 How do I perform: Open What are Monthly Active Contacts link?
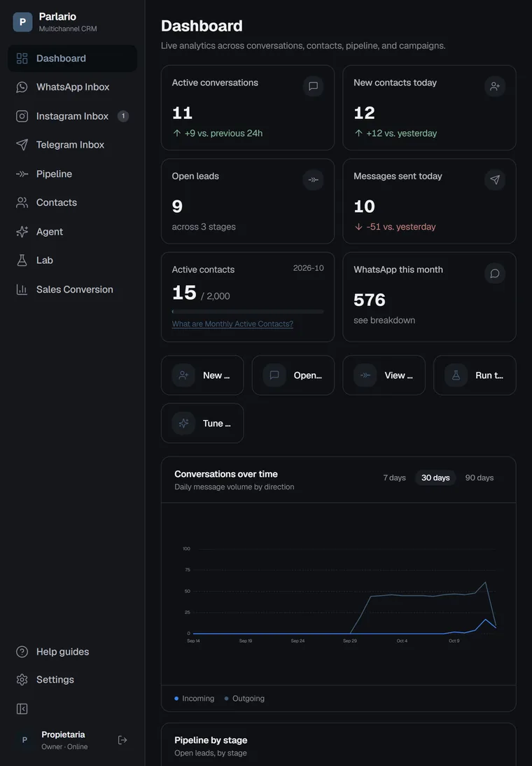tap(232, 324)
